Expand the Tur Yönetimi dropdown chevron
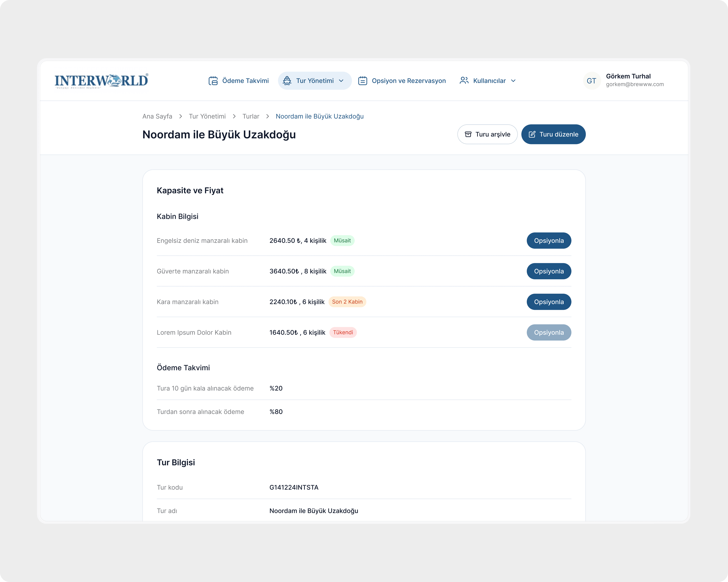This screenshot has height=582, width=728. [341, 81]
